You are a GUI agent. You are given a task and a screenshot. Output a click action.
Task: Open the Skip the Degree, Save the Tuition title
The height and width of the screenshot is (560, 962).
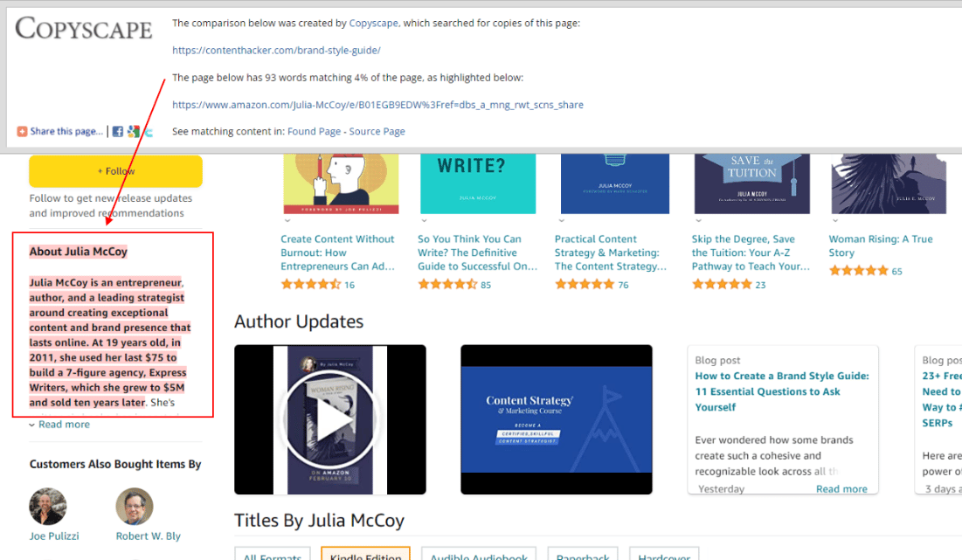click(x=751, y=252)
